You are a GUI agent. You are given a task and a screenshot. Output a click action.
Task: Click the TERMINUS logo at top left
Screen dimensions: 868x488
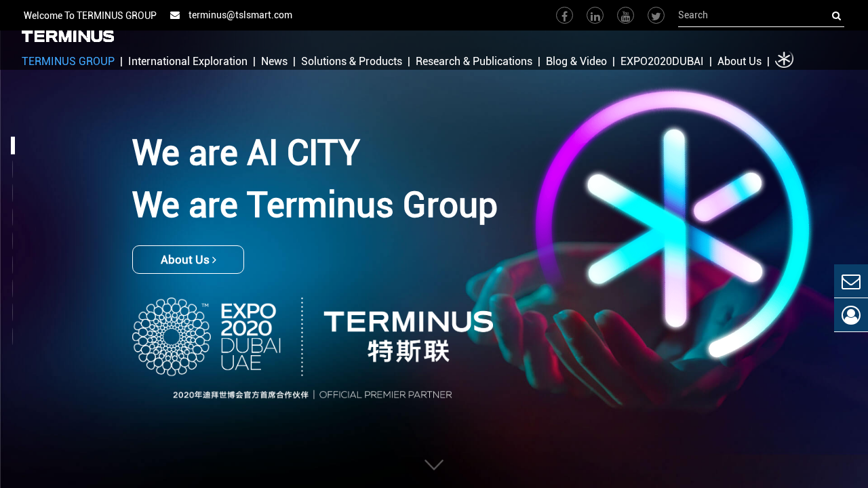point(67,35)
